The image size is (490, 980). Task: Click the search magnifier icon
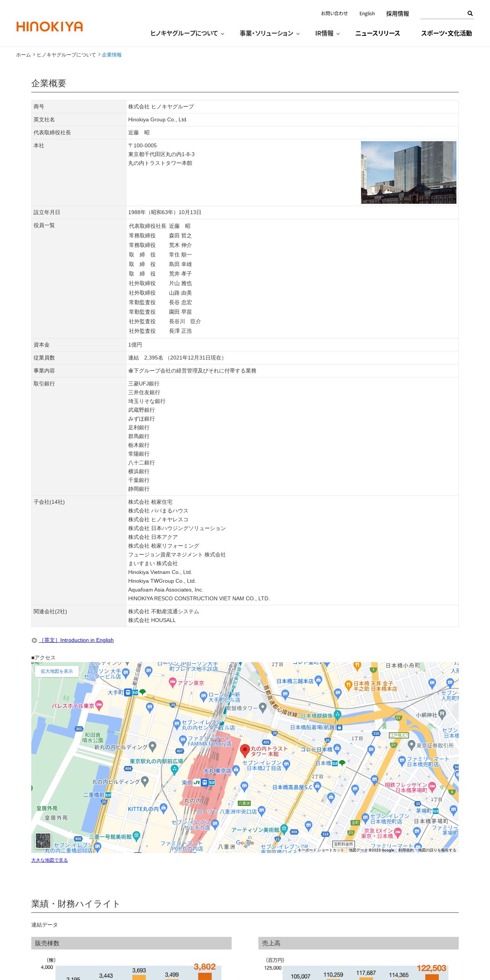click(x=470, y=13)
